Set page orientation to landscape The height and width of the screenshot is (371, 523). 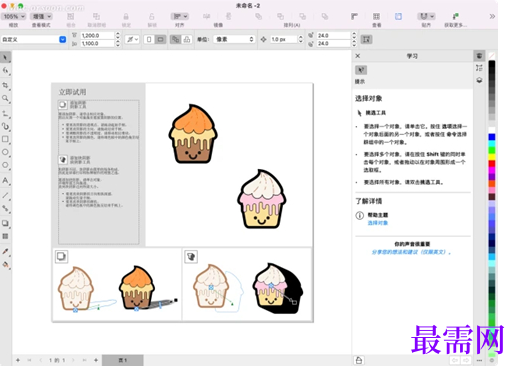[160, 39]
